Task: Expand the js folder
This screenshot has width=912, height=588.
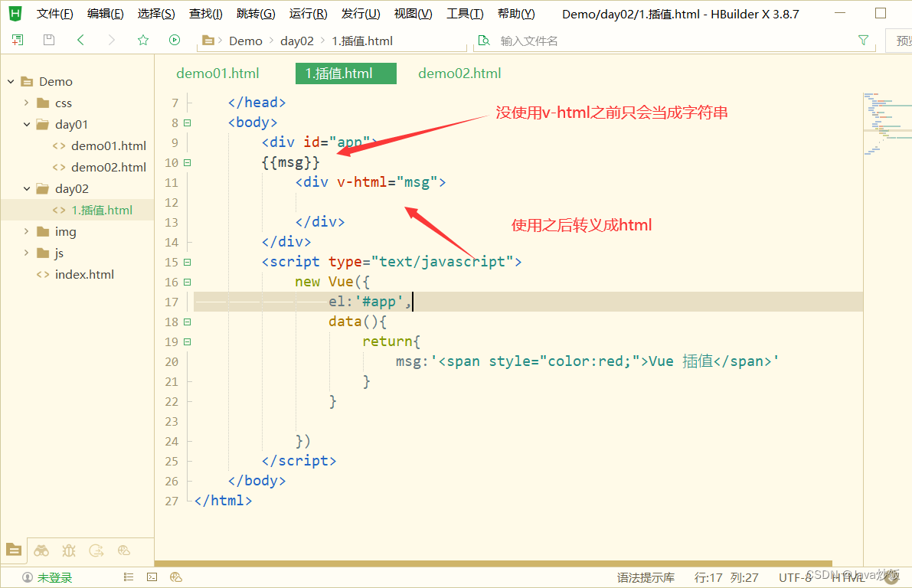Action: click(26, 253)
